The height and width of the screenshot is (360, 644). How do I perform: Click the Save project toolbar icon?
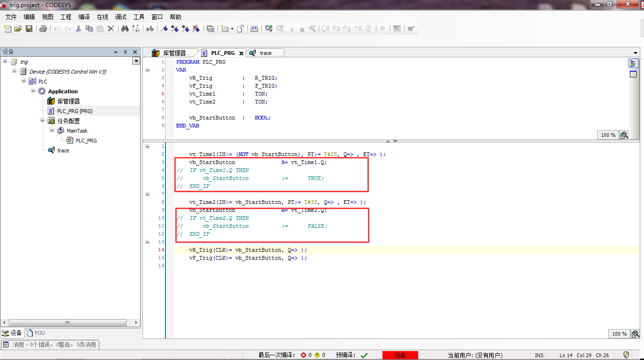click(x=29, y=29)
